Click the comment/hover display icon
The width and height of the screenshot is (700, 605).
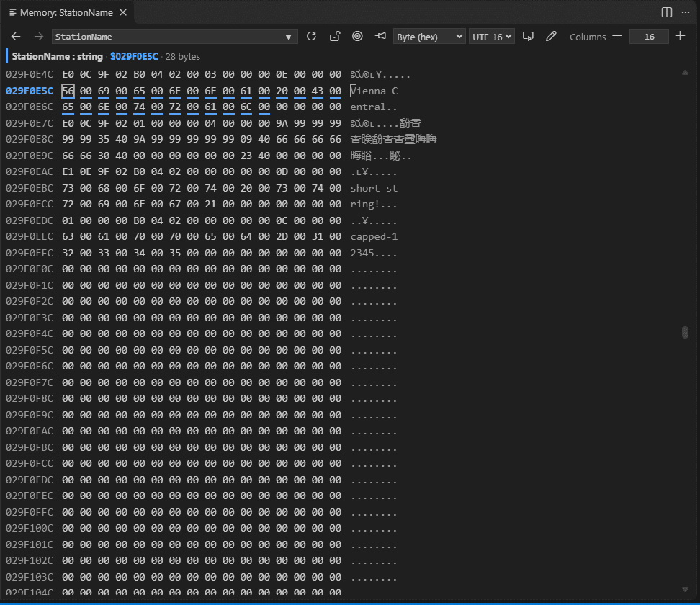point(528,37)
